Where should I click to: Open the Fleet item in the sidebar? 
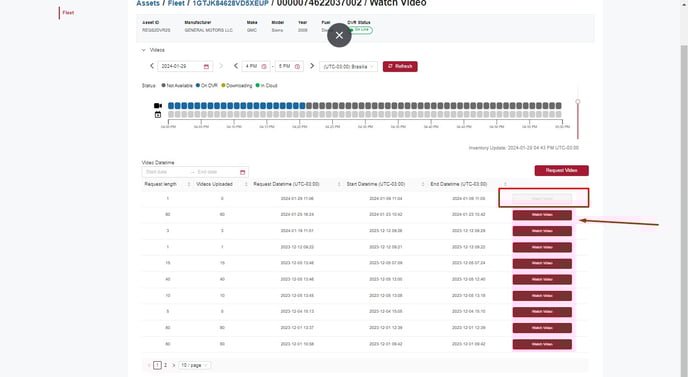(x=68, y=13)
